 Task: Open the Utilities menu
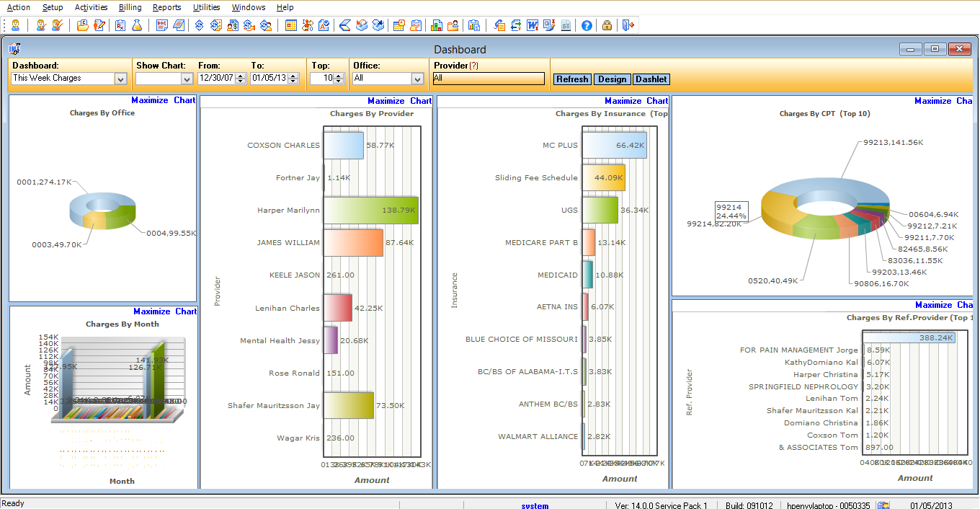[207, 7]
